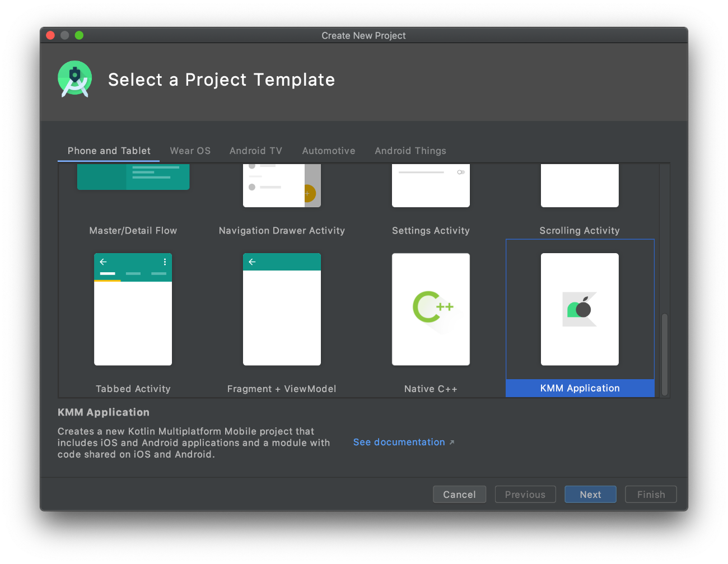
Task: Click the Finish button
Action: [651, 495]
